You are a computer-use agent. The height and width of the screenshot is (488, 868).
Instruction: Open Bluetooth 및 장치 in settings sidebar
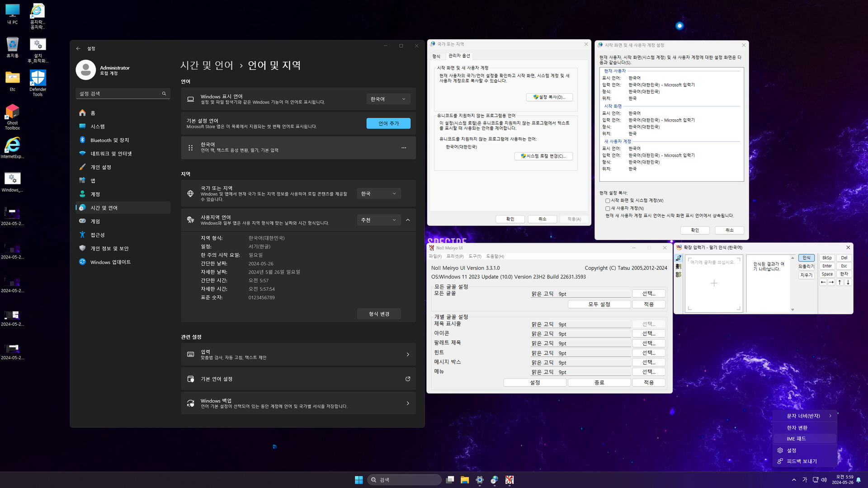tap(109, 140)
